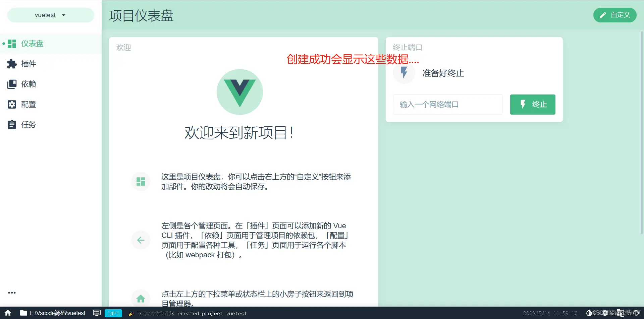Open the log viewer icon in the status bar
644x319 pixels.
[97, 313]
